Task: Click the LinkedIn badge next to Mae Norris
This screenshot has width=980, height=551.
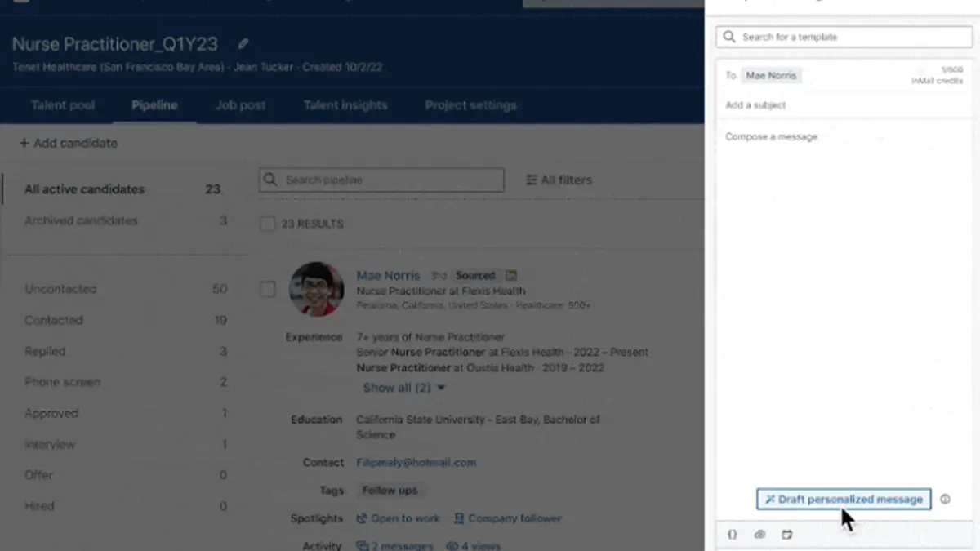Action: point(511,276)
